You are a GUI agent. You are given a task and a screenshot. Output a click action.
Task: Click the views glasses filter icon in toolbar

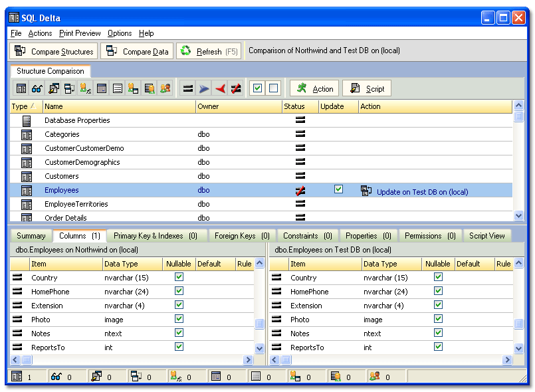pyautogui.click(x=37, y=89)
